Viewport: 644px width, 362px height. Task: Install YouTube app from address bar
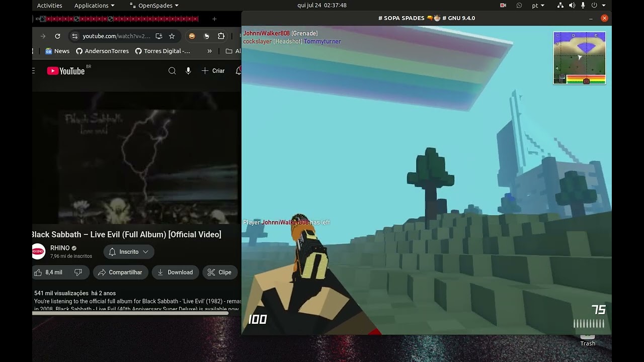pyautogui.click(x=159, y=36)
